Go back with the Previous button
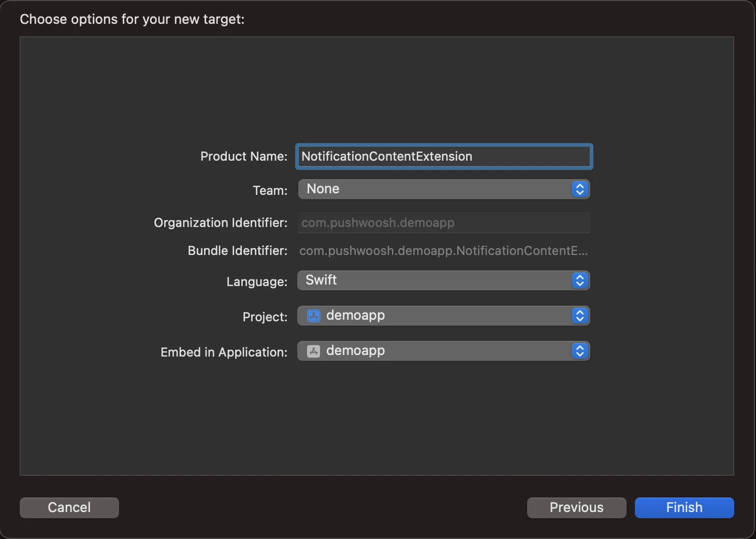756x539 pixels. 576,507
